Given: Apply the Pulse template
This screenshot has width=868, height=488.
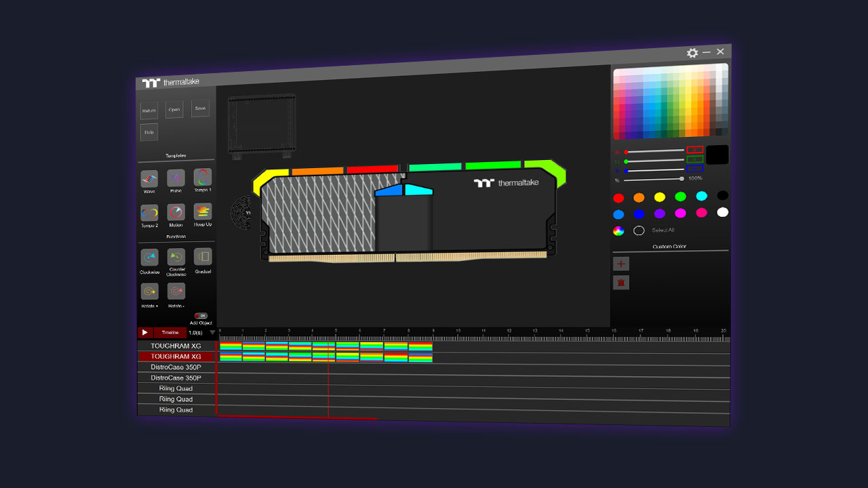Looking at the screenshot, I should click(176, 178).
